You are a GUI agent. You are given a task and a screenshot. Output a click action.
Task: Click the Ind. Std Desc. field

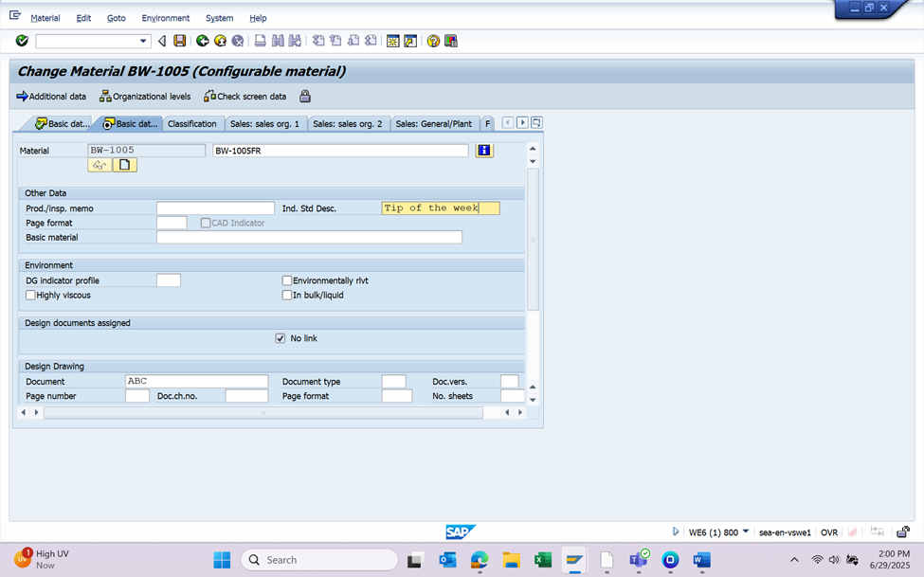click(x=441, y=208)
